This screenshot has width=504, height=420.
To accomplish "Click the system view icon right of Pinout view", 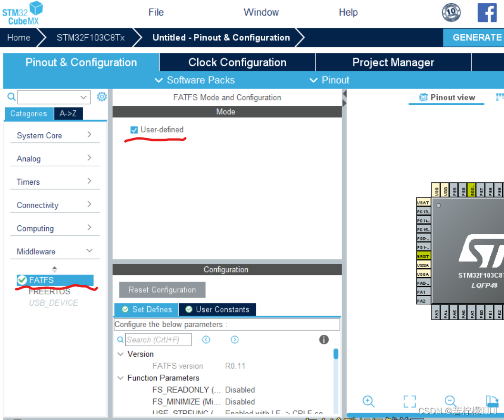I will (500, 97).
